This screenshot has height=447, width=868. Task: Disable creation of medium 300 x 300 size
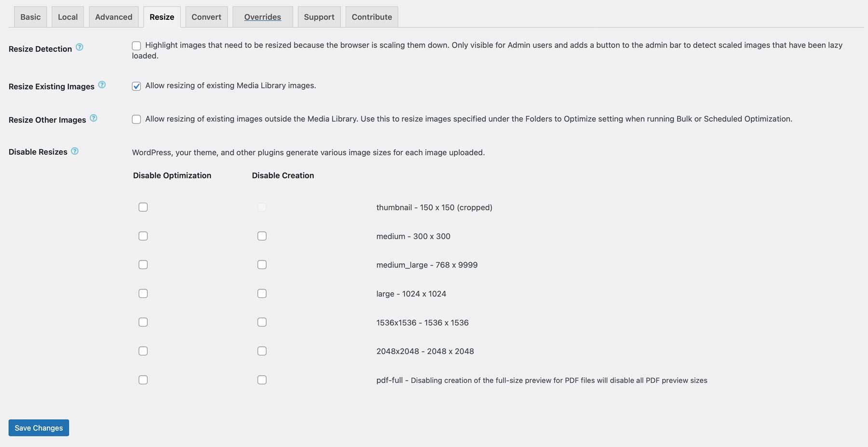262,236
